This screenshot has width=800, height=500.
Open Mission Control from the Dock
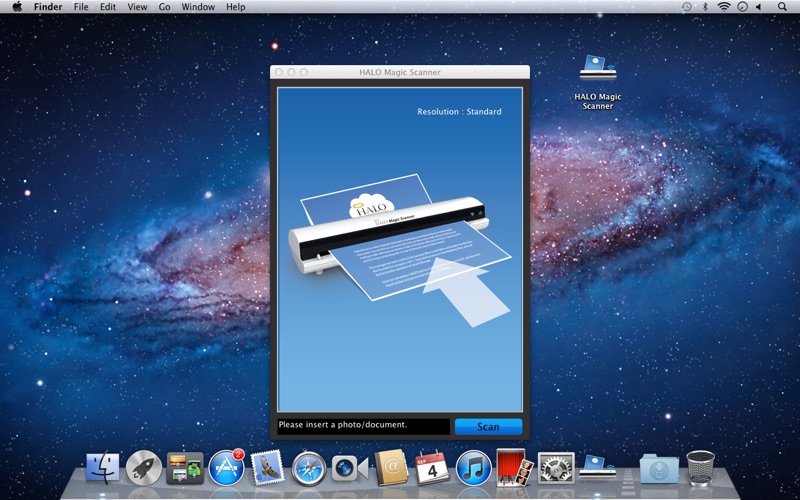pyautogui.click(x=185, y=468)
